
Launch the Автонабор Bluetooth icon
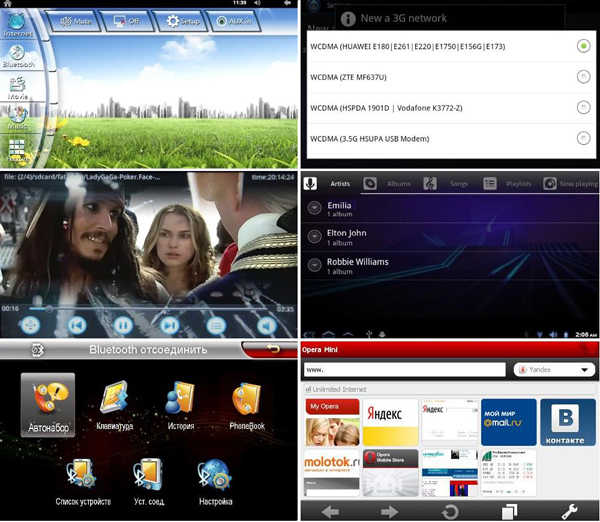coord(47,403)
